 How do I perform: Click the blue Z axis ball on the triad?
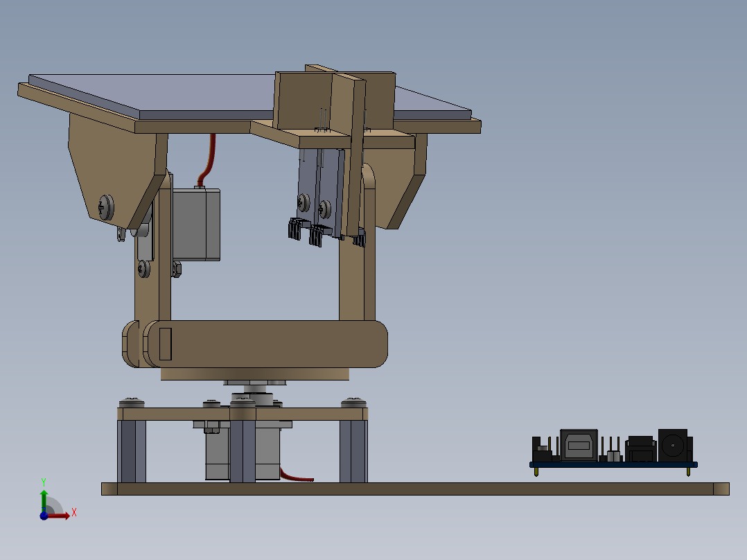44,516
